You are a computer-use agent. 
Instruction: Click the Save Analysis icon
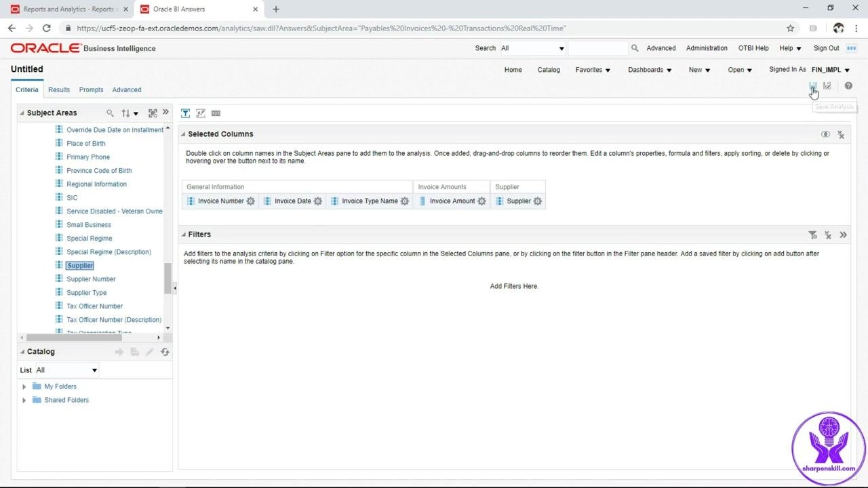(x=812, y=86)
